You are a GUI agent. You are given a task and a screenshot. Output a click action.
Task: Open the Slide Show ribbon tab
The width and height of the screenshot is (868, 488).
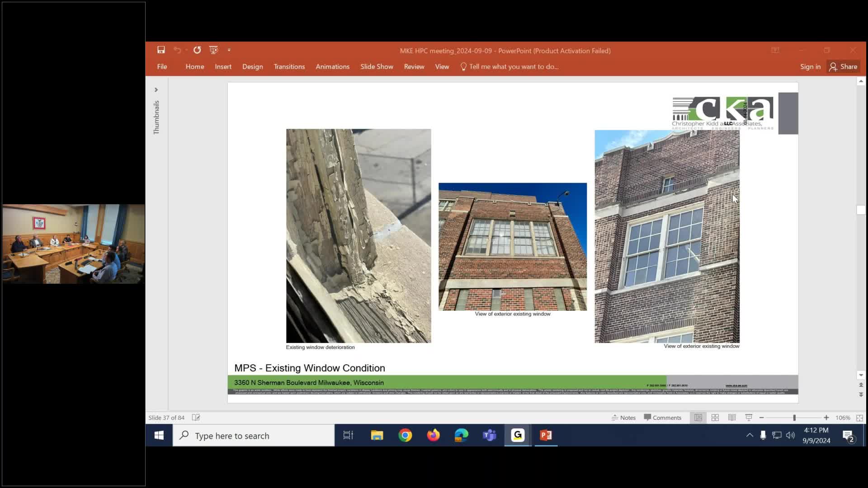[377, 67]
